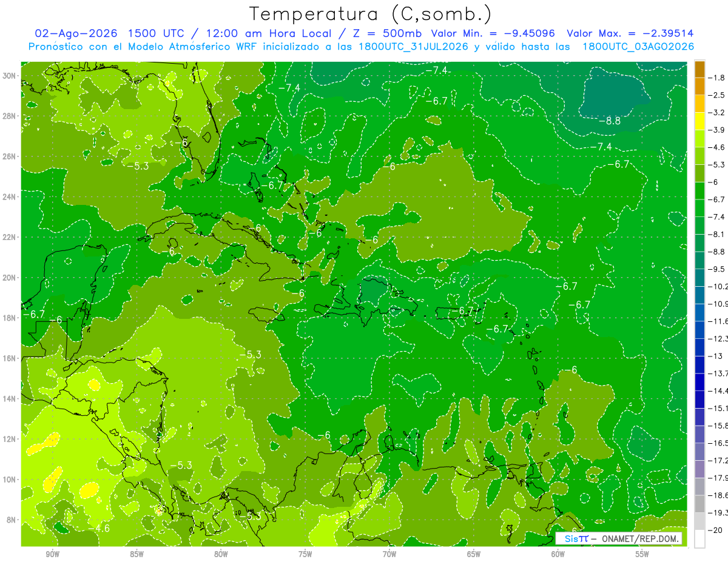728x562 pixels.
Task: Click the -20 colorbar label
Action: 715,530
